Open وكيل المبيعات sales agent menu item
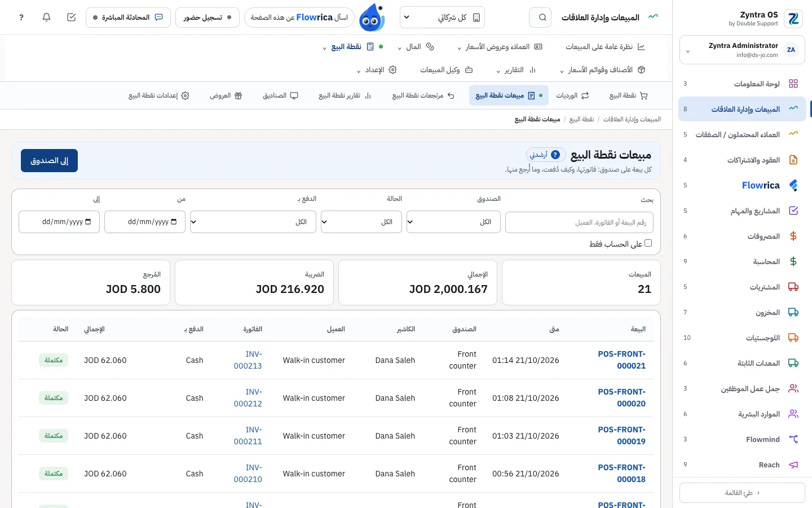The width and height of the screenshot is (812, 508). coord(447,70)
